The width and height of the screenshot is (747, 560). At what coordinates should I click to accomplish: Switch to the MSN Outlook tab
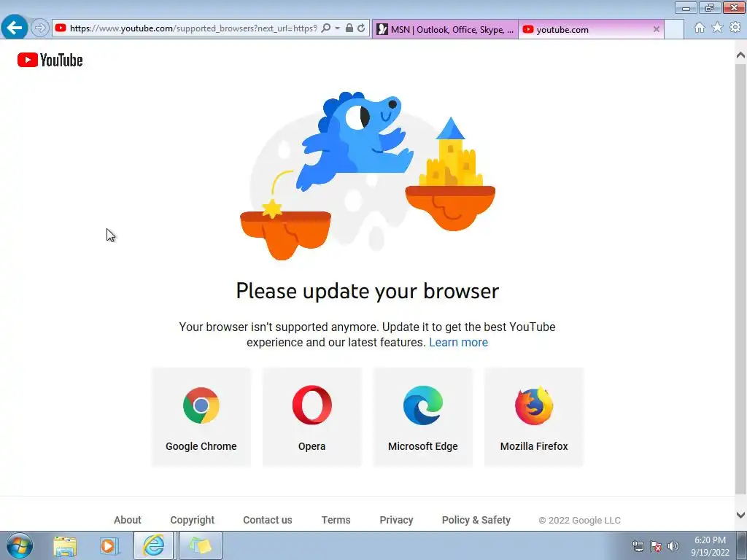click(x=445, y=29)
